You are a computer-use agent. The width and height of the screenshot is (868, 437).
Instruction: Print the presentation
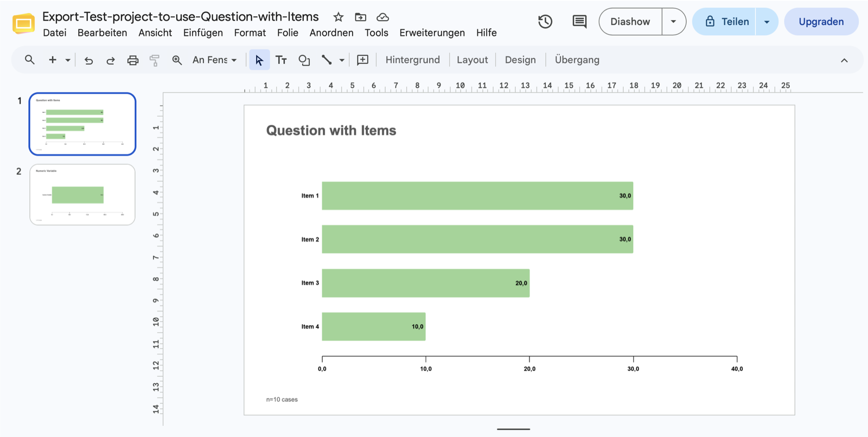coord(133,60)
